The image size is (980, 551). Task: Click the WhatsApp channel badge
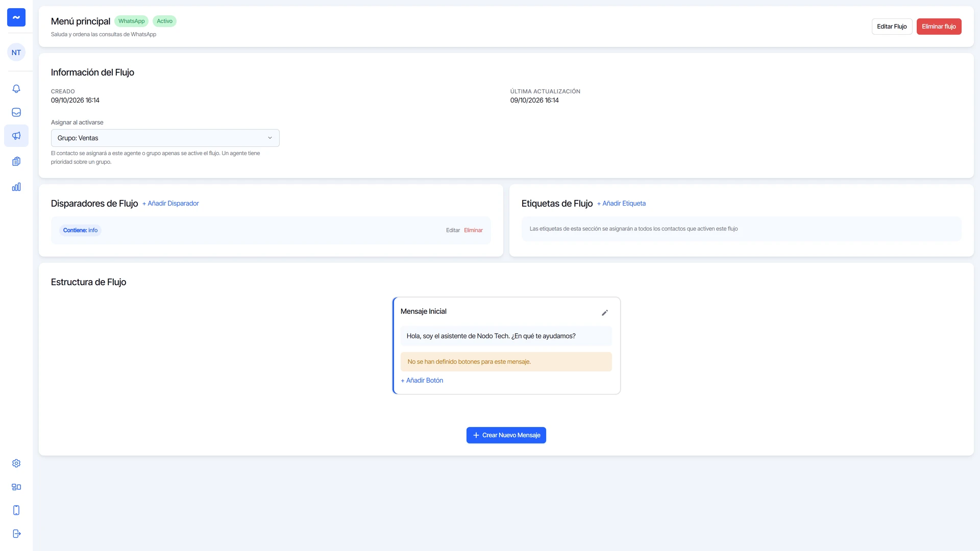coord(131,21)
